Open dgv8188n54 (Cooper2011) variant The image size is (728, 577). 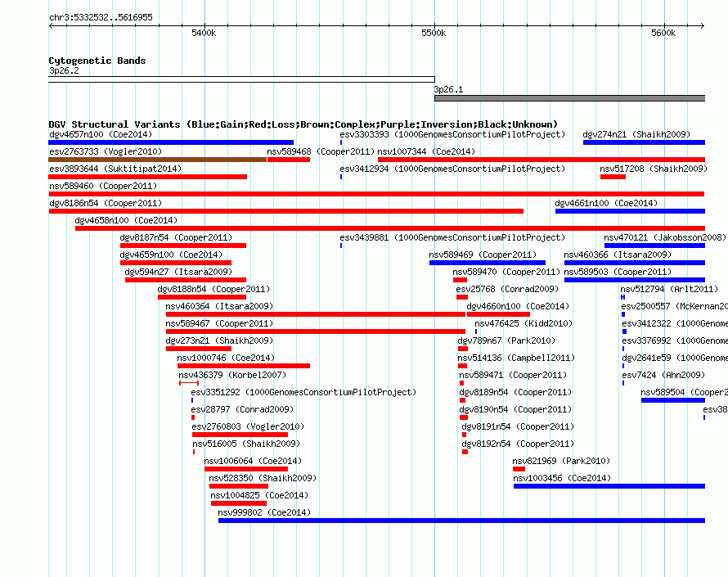click(202, 297)
